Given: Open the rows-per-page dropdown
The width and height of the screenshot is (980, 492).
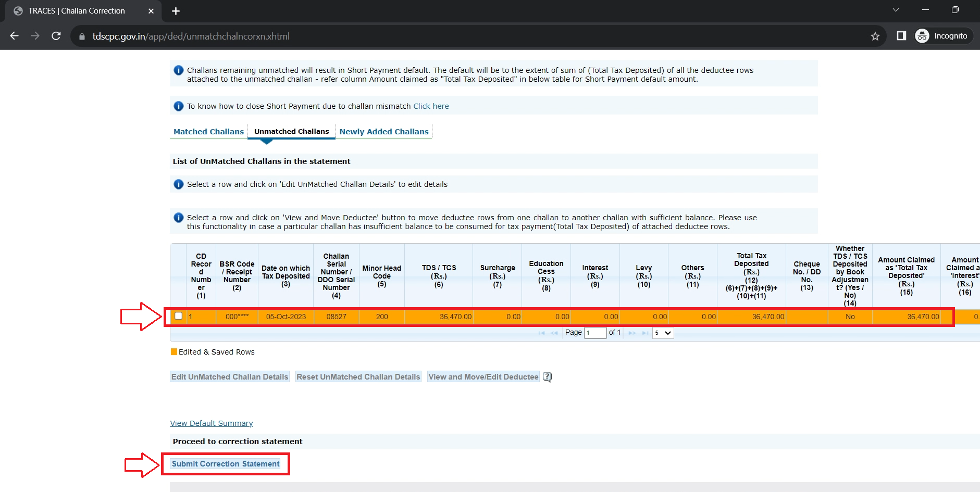Looking at the screenshot, I should pyautogui.click(x=663, y=333).
